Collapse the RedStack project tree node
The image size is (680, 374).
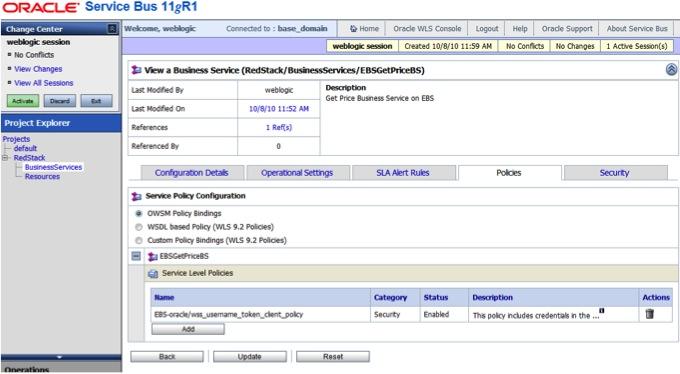click(x=5, y=158)
